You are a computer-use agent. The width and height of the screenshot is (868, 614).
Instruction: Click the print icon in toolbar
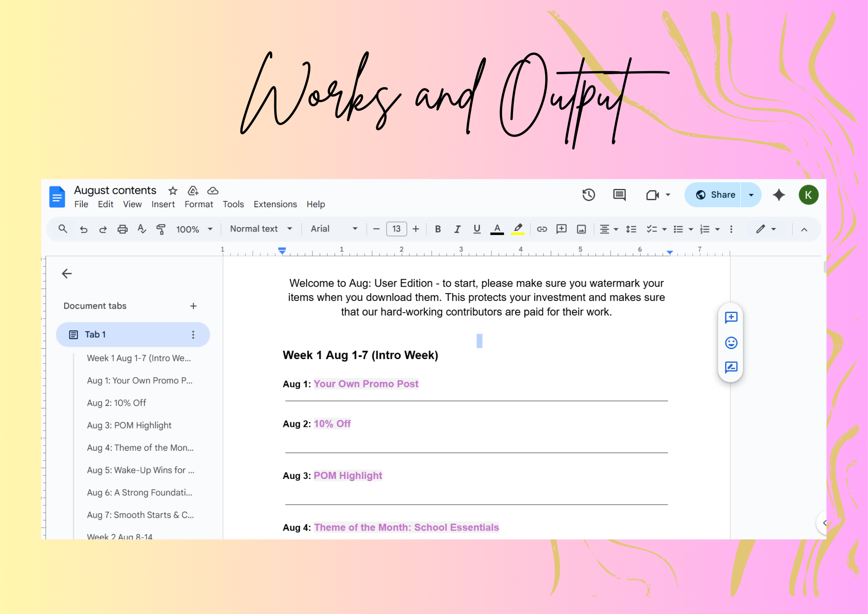coord(122,229)
